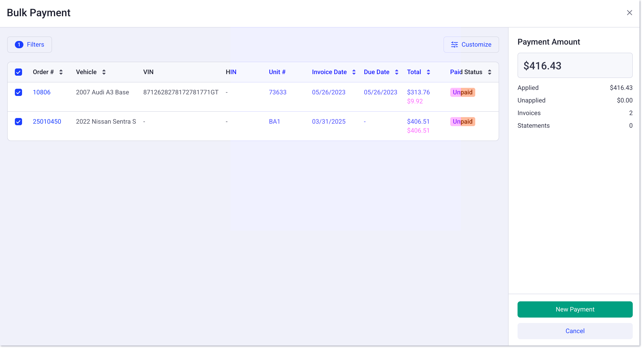This screenshot has height=350, width=644.
Task: Click the Invoice Date header label
Action: [329, 72]
